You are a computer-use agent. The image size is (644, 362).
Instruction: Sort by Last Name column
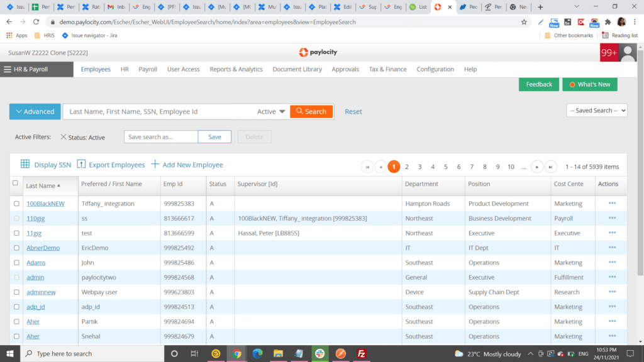click(43, 185)
